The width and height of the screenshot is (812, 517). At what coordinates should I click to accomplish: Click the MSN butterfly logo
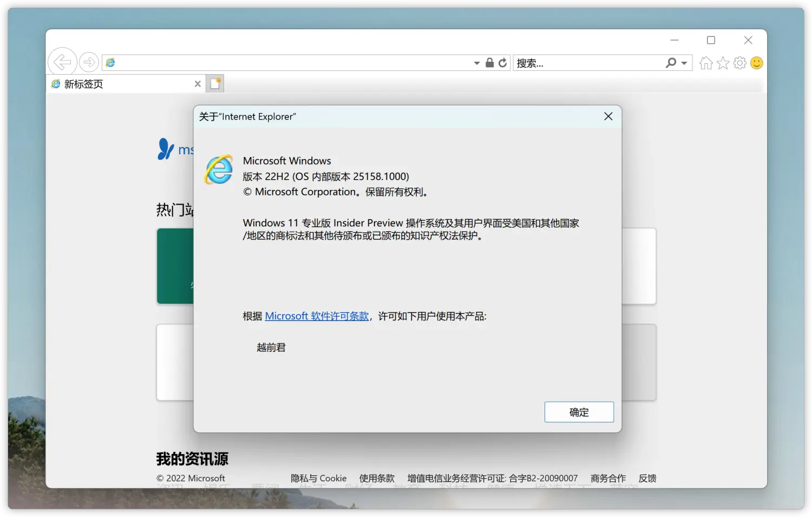coord(166,149)
